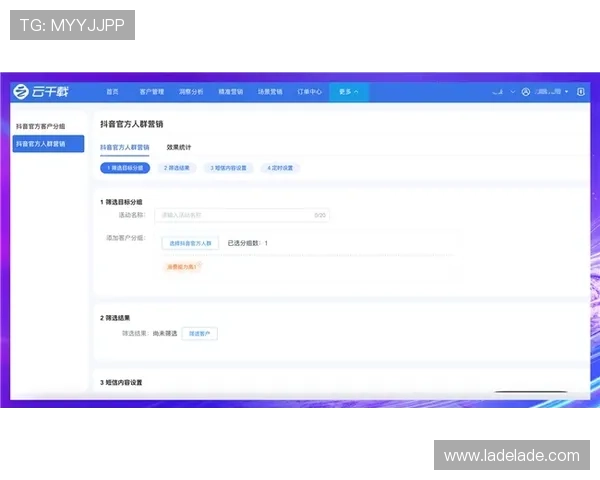Click the square icon at header's far right
This screenshot has width=600, height=480.
[580, 92]
